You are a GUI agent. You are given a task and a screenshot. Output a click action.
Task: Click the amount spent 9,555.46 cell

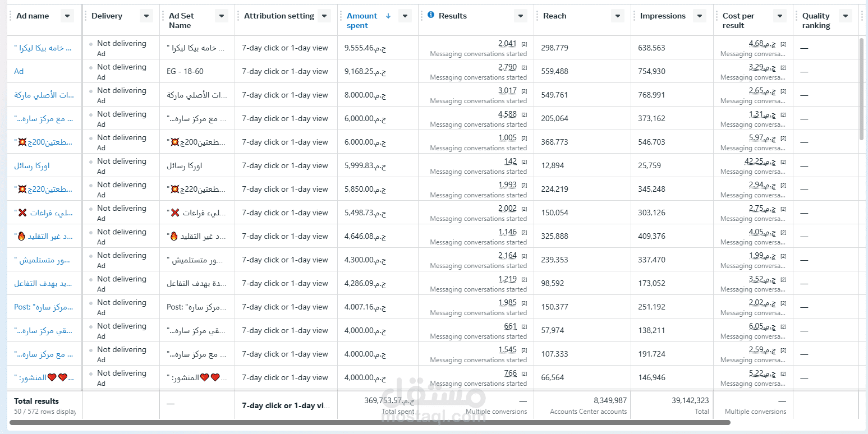pos(365,48)
